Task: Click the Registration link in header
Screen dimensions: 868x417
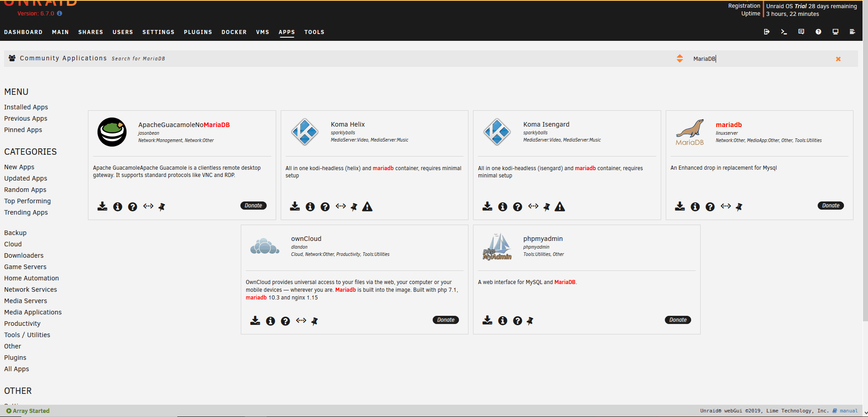Action: [744, 6]
